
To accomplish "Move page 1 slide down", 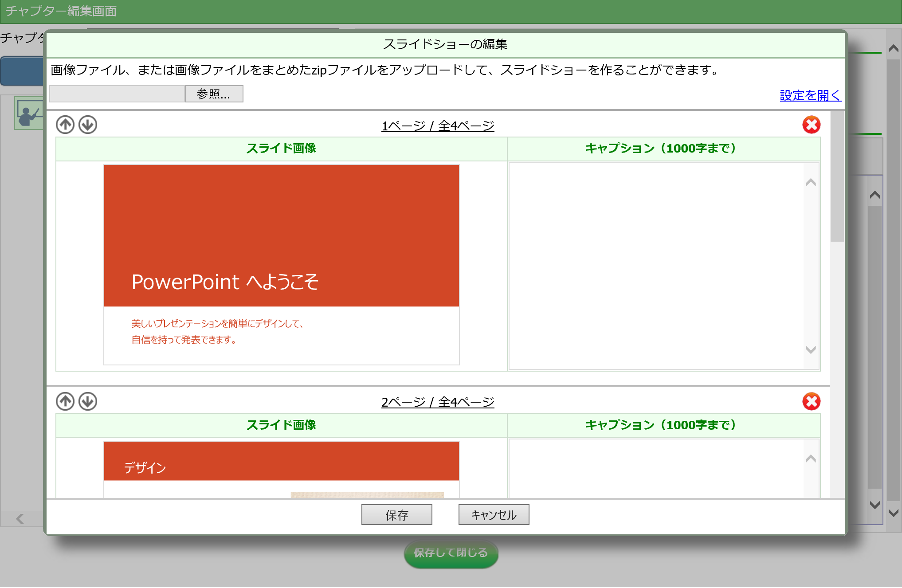I will coord(88,125).
